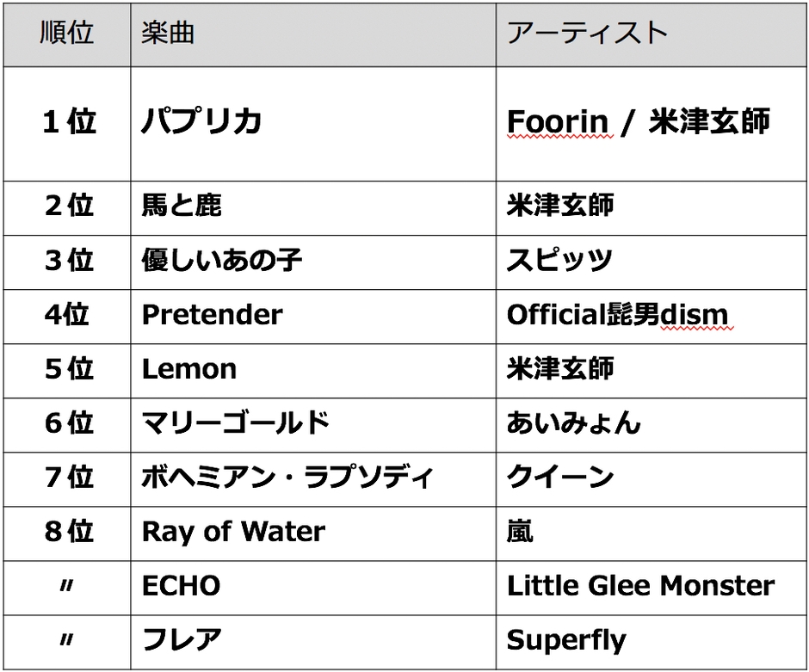
Task: Click the Foorin artist name
Action: (557, 123)
